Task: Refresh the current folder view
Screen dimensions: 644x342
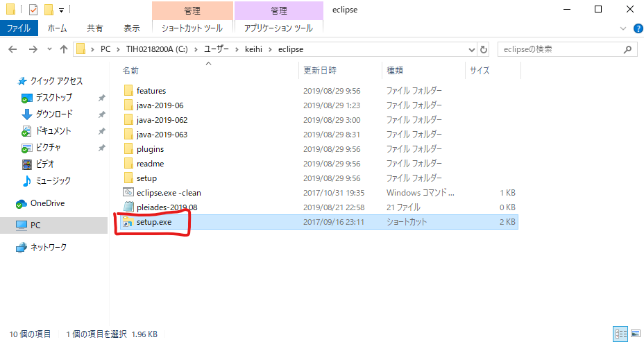Action: (x=484, y=49)
